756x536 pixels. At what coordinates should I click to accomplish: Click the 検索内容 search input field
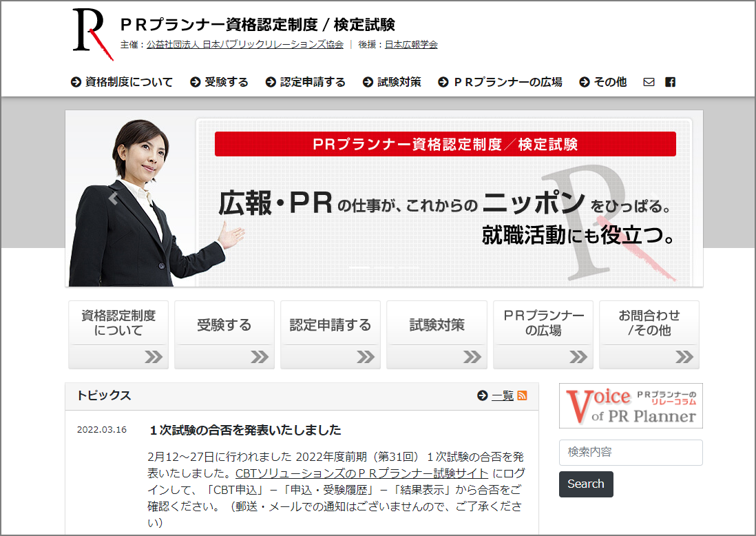pyautogui.click(x=631, y=453)
